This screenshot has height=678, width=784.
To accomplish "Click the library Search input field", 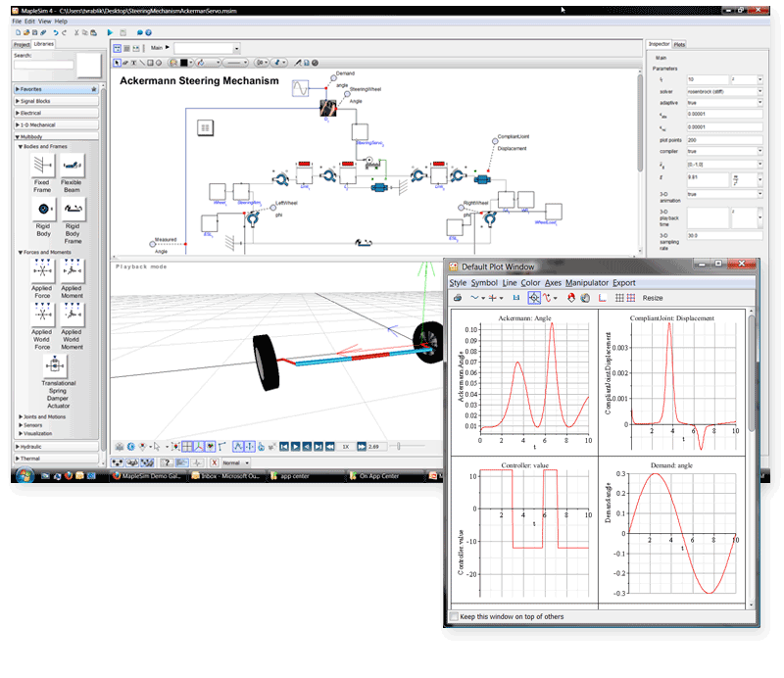I will click(43, 65).
